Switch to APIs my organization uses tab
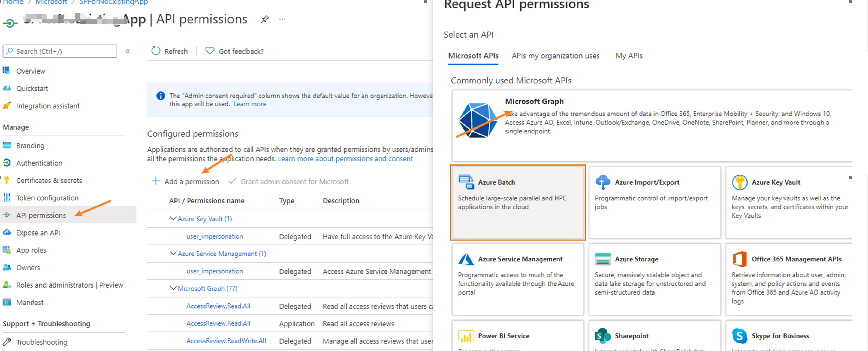Viewport: 868px width, 351px height. tap(555, 56)
